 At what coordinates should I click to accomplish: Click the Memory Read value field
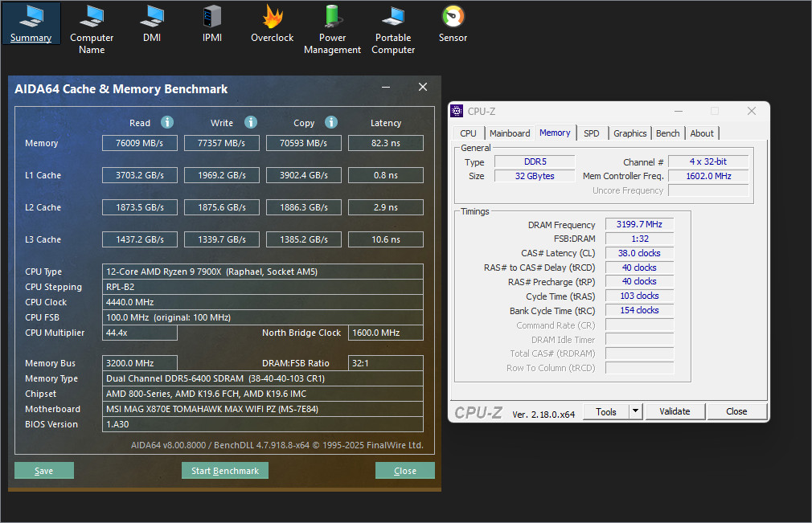pyautogui.click(x=140, y=143)
